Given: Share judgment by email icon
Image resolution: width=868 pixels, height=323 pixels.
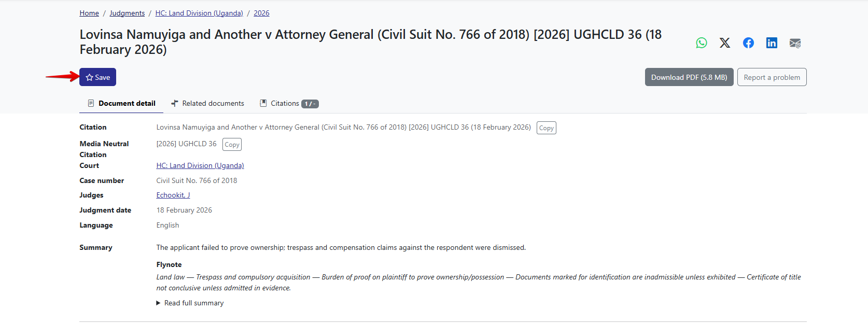Looking at the screenshot, I should click(795, 43).
